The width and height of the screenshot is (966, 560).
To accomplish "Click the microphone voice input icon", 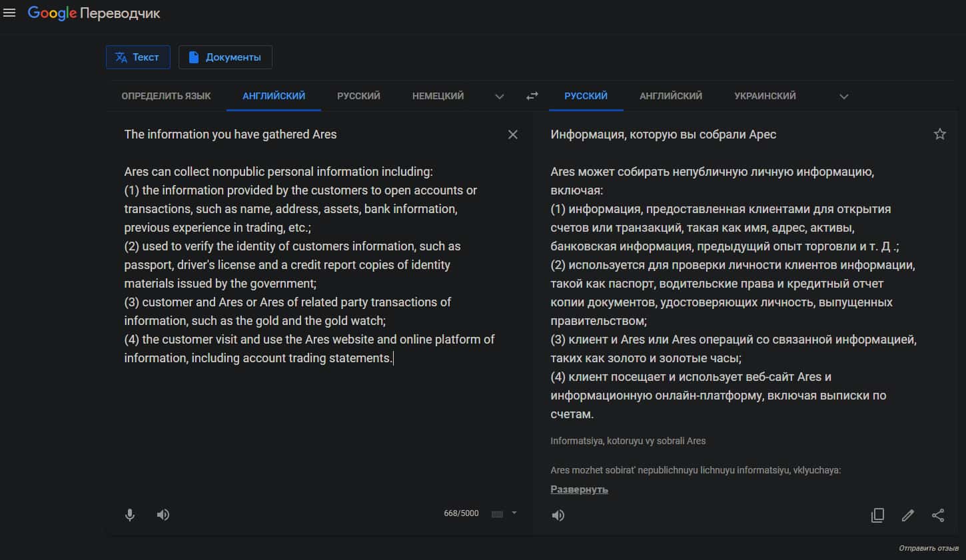I will pyautogui.click(x=130, y=515).
